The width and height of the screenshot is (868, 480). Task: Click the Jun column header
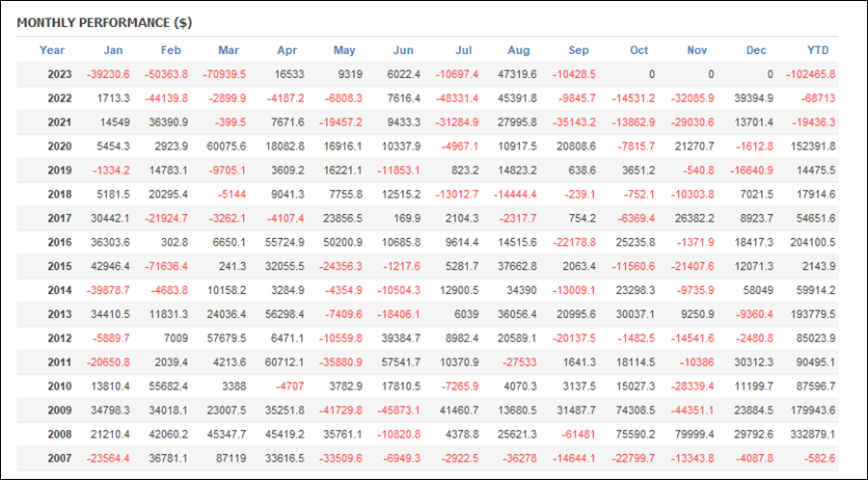(403, 50)
